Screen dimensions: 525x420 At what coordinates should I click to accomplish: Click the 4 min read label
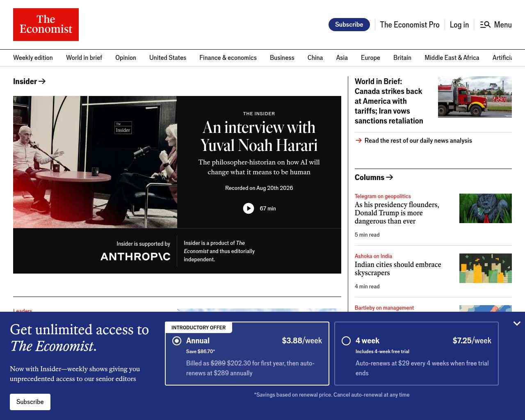(x=367, y=287)
